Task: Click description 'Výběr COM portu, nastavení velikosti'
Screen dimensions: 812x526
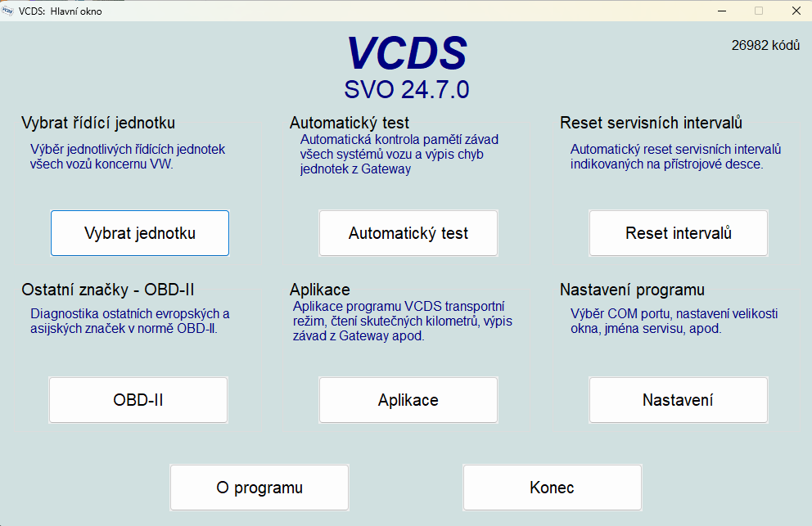Action: pos(674,314)
